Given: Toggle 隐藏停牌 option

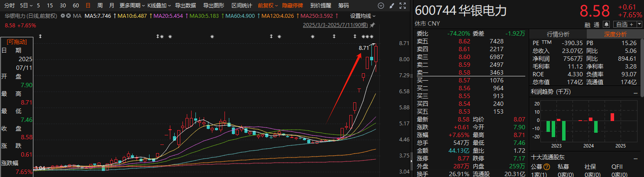Looking at the screenshot, I should (293, 6).
